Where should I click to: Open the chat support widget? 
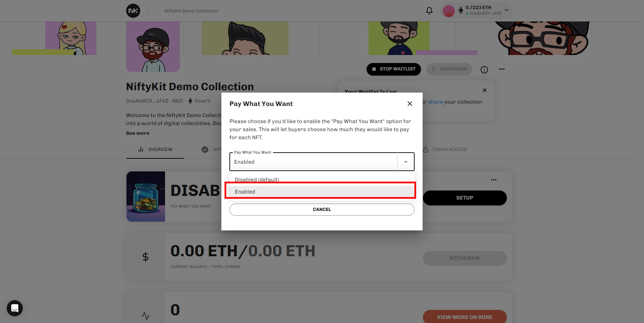15,308
